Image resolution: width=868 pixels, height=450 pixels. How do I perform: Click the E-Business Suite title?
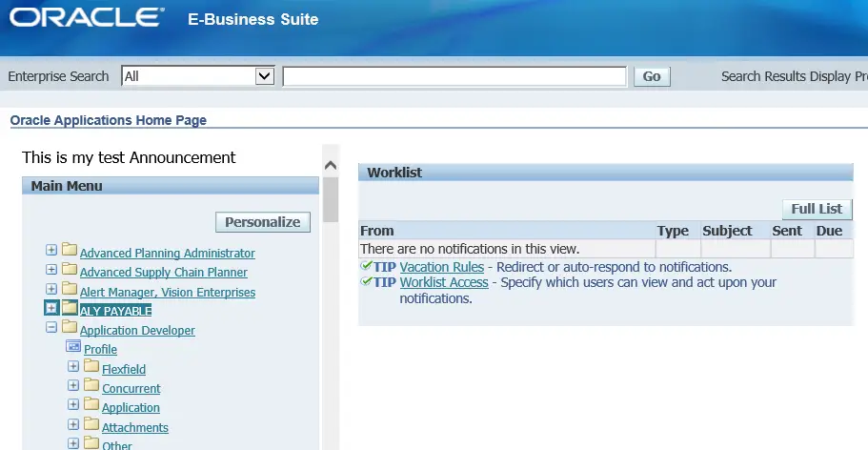pyautogui.click(x=253, y=19)
